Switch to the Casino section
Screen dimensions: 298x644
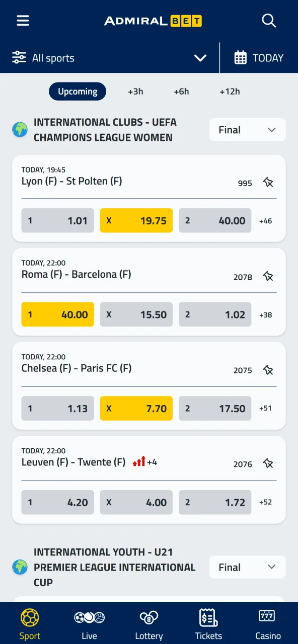(267, 622)
